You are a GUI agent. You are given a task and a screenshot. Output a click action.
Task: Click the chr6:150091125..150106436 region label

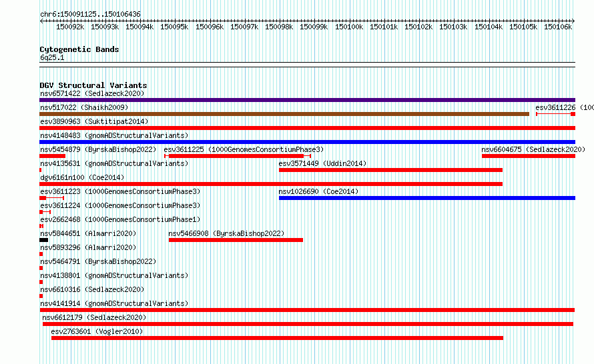(x=90, y=14)
